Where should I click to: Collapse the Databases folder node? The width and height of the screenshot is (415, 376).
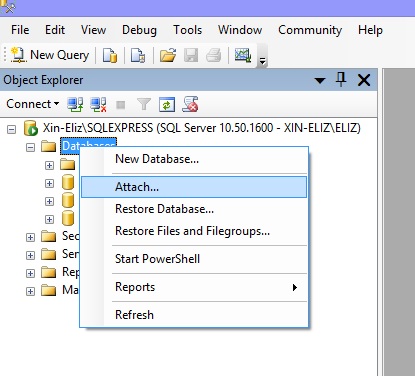click(x=30, y=147)
